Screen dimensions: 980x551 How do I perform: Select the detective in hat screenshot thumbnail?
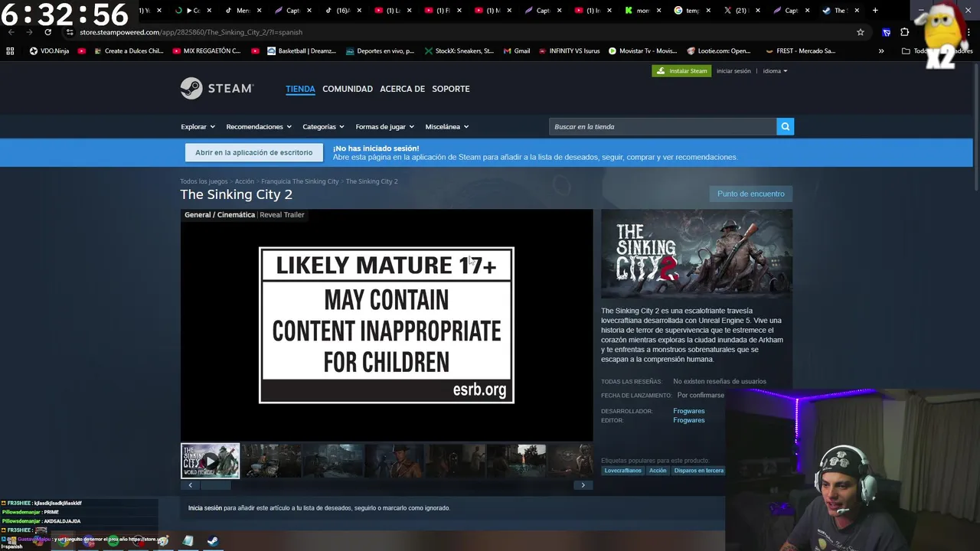(x=394, y=461)
